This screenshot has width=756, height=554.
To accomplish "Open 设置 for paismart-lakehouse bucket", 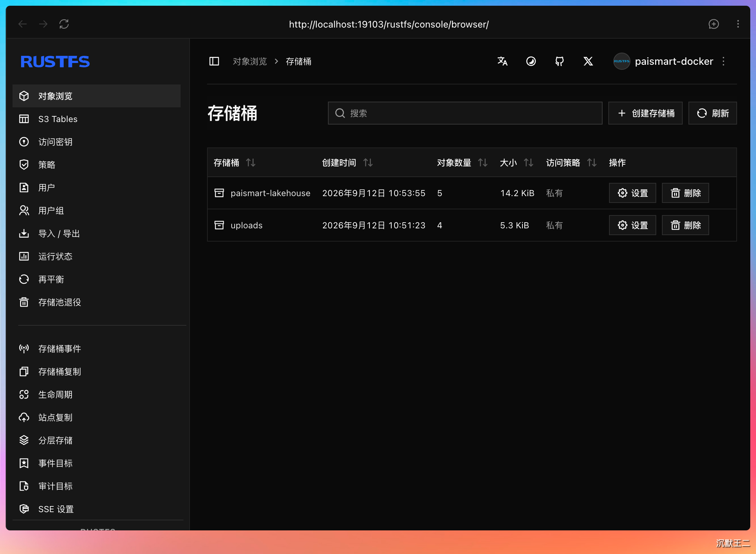I will 632,193.
